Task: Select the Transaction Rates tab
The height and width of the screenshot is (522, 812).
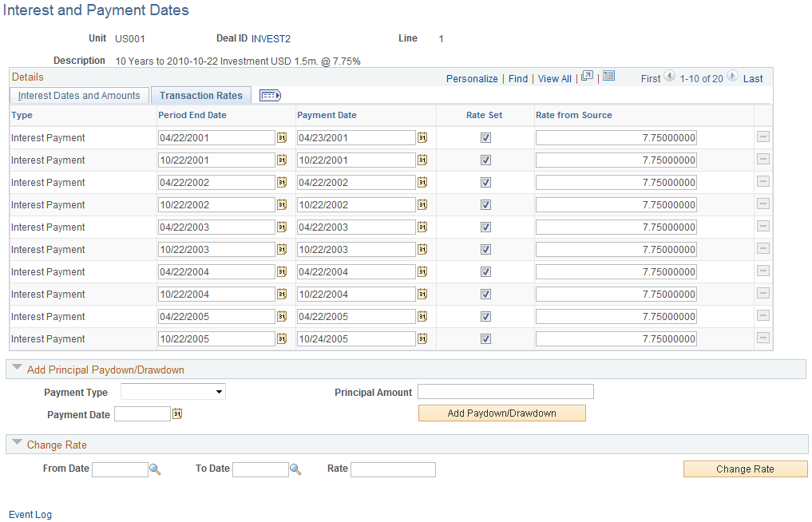Action: (200, 95)
